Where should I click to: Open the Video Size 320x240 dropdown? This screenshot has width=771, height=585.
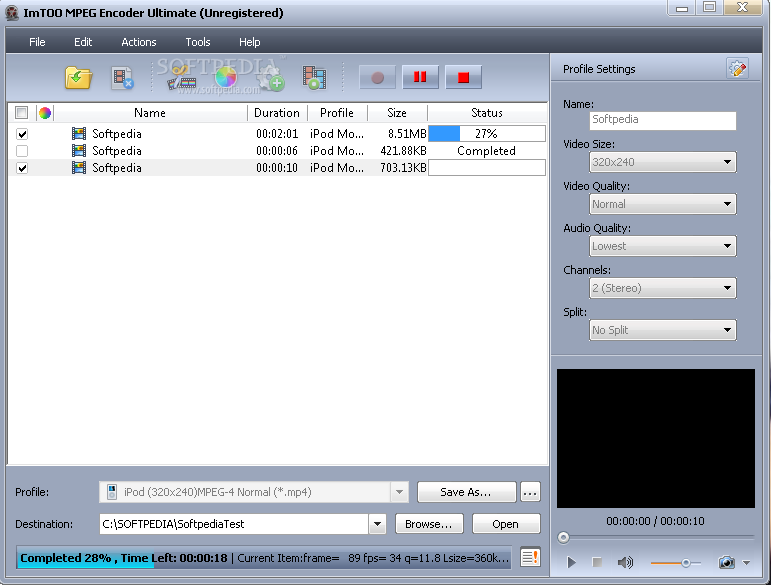pyautogui.click(x=662, y=162)
